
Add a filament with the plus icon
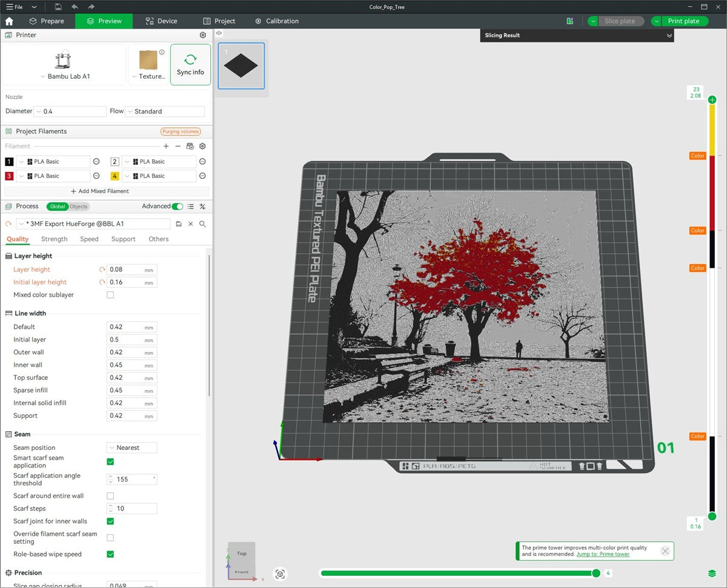166,146
